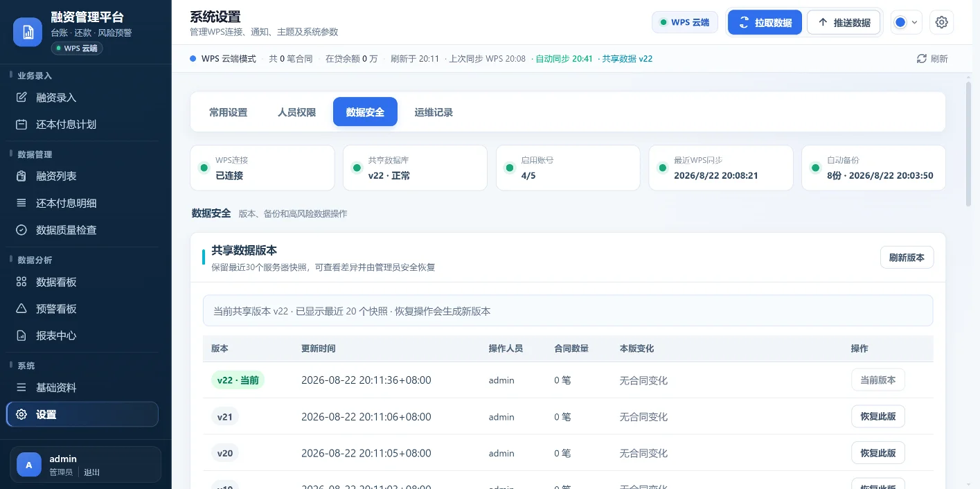This screenshot has height=489, width=980.
Task: Click 操作人员 column header
Action: coord(506,348)
